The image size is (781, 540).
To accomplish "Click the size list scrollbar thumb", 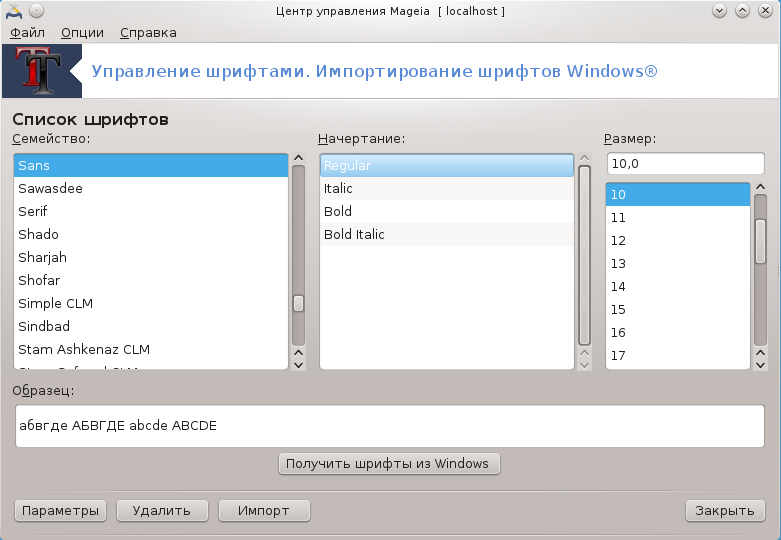I will pyautogui.click(x=761, y=241).
